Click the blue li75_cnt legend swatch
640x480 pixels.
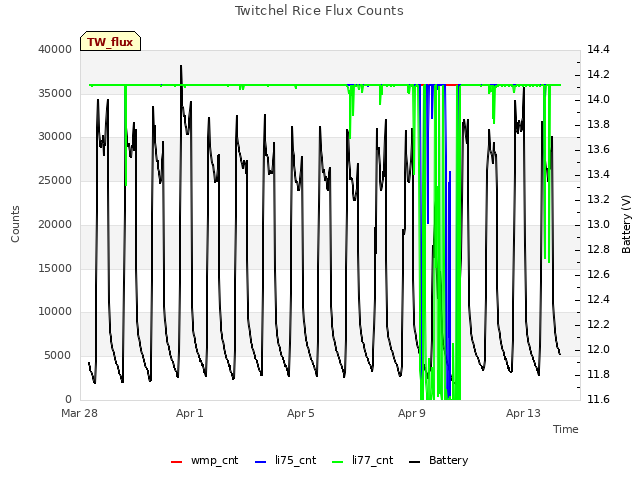pos(260,462)
